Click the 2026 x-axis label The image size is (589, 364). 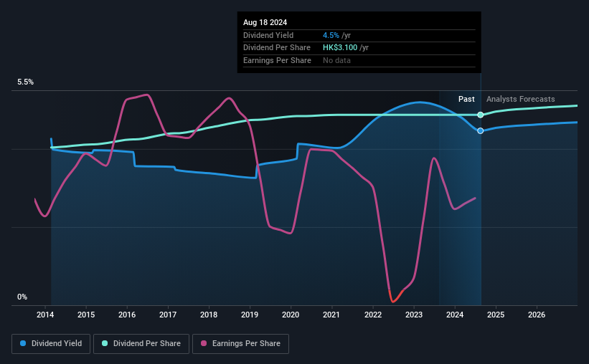click(x=537, y=315)
